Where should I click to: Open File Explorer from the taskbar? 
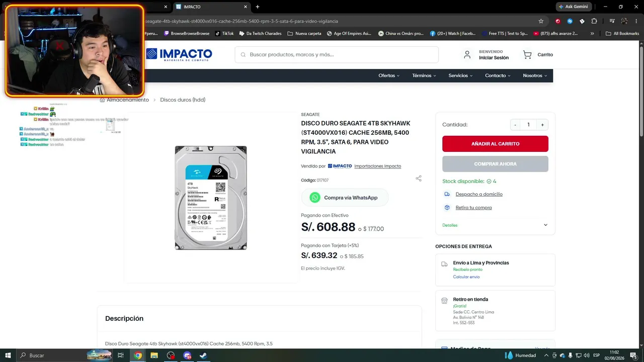(154, 355)
